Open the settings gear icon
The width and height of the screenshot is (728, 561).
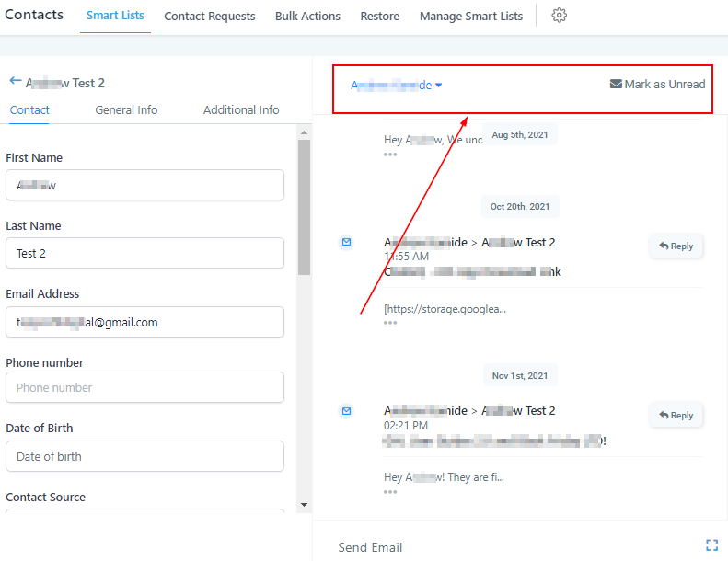click(559, 16)
